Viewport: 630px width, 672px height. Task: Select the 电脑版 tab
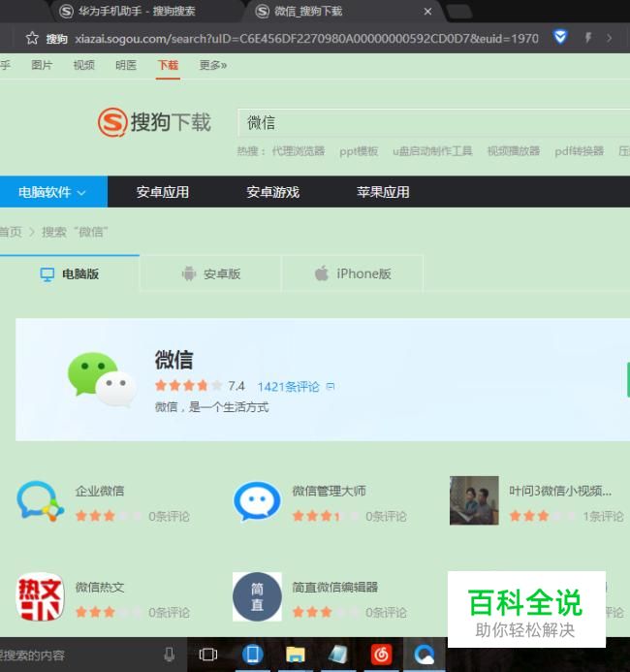point(70,273)
